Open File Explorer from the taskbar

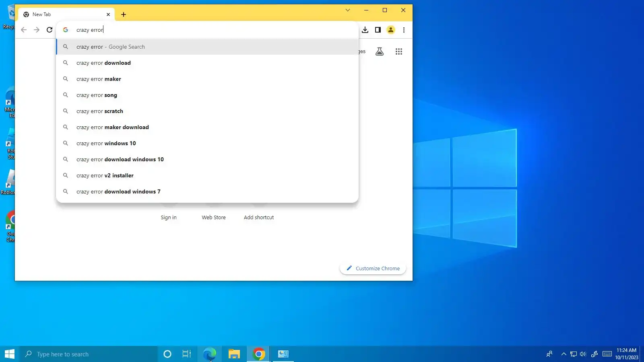point(234,354)
